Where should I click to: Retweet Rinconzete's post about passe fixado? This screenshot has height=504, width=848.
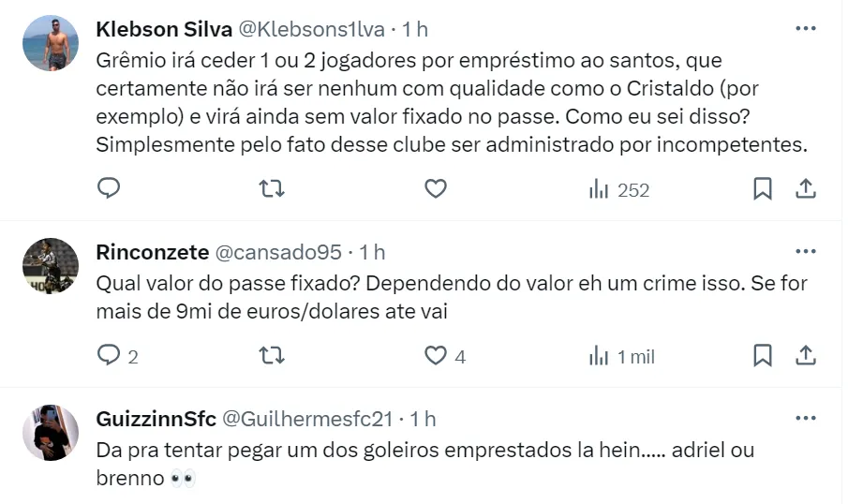click(271, 356)
